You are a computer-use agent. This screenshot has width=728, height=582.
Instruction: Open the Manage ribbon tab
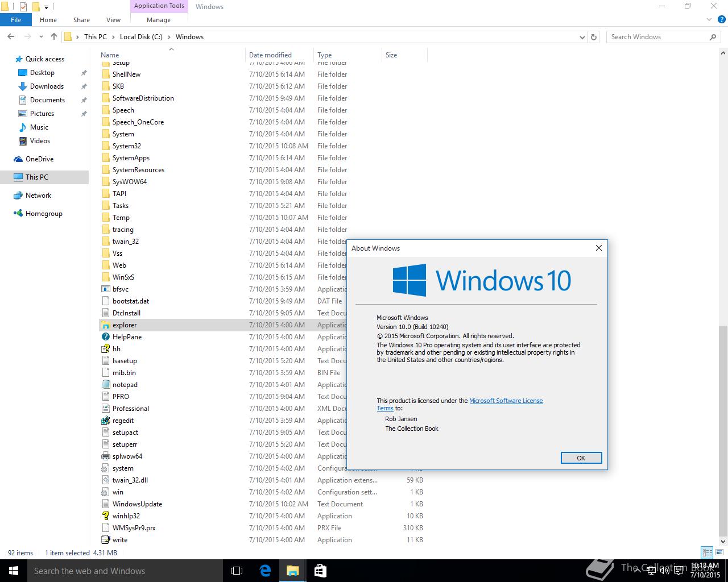pos(159,20)
